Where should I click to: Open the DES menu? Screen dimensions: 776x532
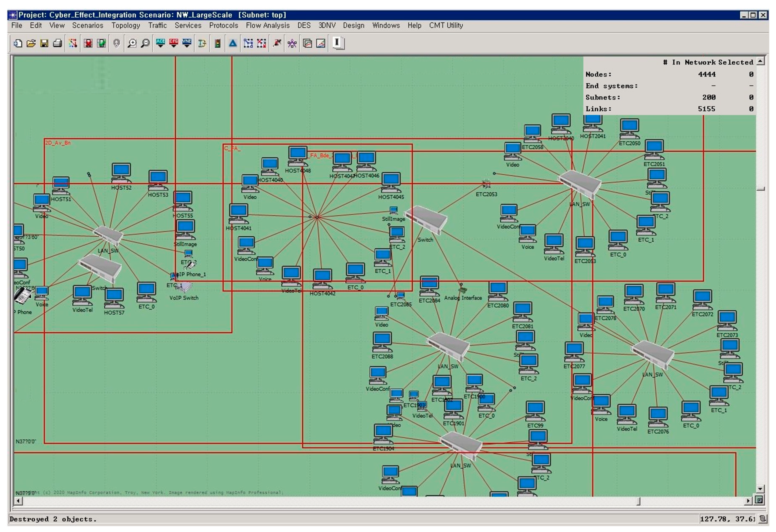(x=304, y=25)
